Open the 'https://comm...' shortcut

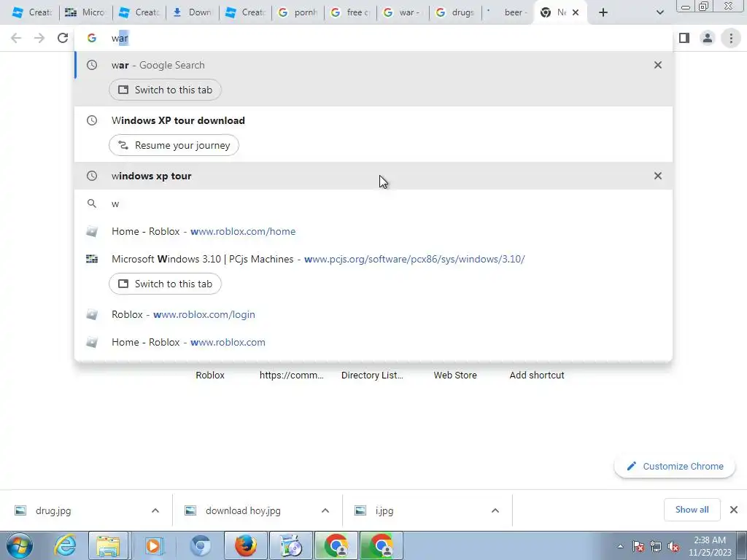pos(292,376)
